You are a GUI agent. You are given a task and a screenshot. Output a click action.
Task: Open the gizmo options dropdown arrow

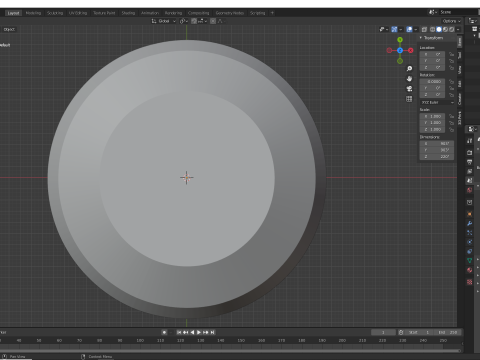coord(401,29)
